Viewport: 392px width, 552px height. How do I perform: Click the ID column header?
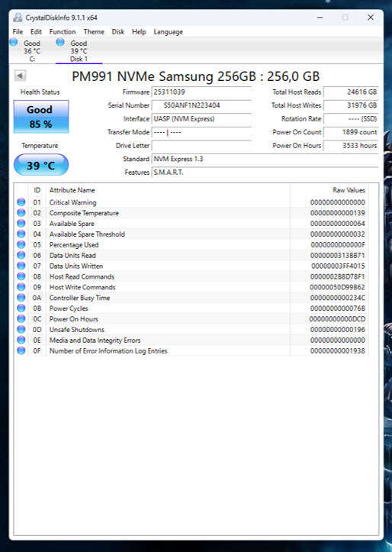coord(37,190)
